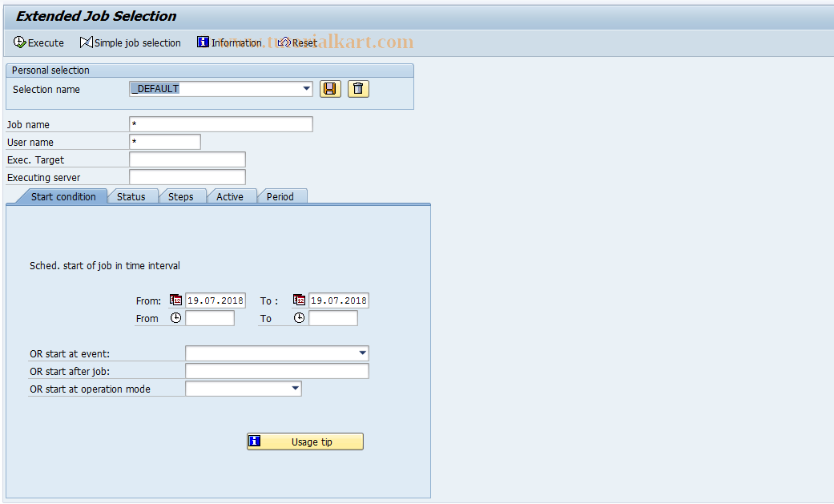
Task: Click the Reset eraser icon
Action: [x=284, y=42]
